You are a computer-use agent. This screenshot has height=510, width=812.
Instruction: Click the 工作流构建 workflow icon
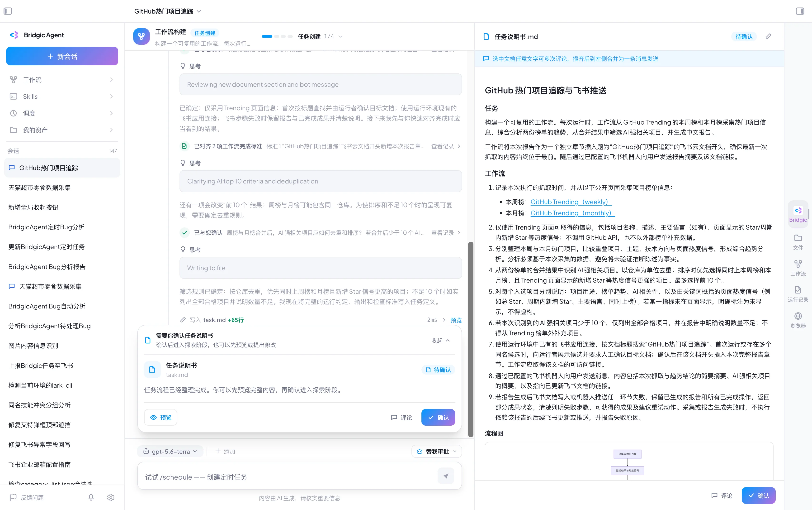pos(141,36)
